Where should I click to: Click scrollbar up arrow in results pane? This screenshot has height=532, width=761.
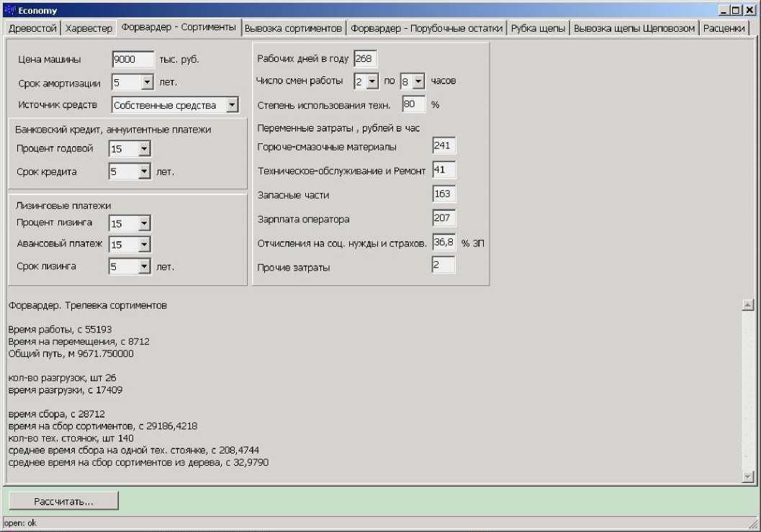point(747,305)
